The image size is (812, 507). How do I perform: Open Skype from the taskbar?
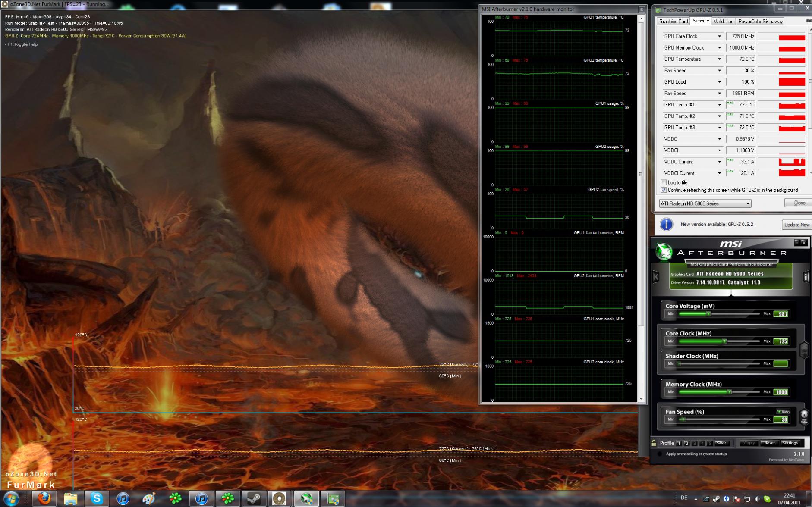(x=97, y=499)
